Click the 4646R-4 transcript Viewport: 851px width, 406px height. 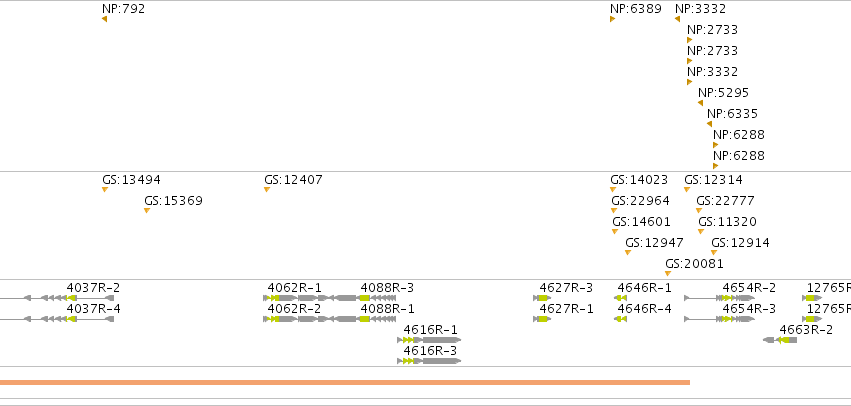[620, 319]
